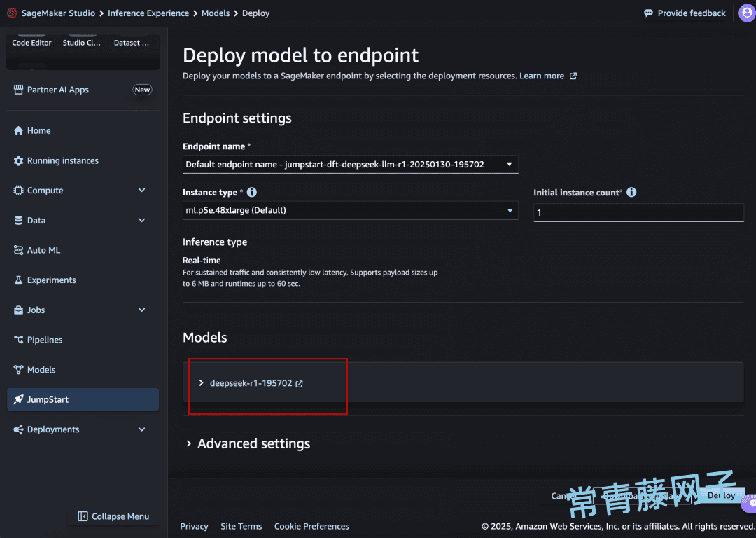Image resolution: width=756 pixels, height=538 pixels.
Task: Open the user profile avatar
Action: click(x=747, y=13)
